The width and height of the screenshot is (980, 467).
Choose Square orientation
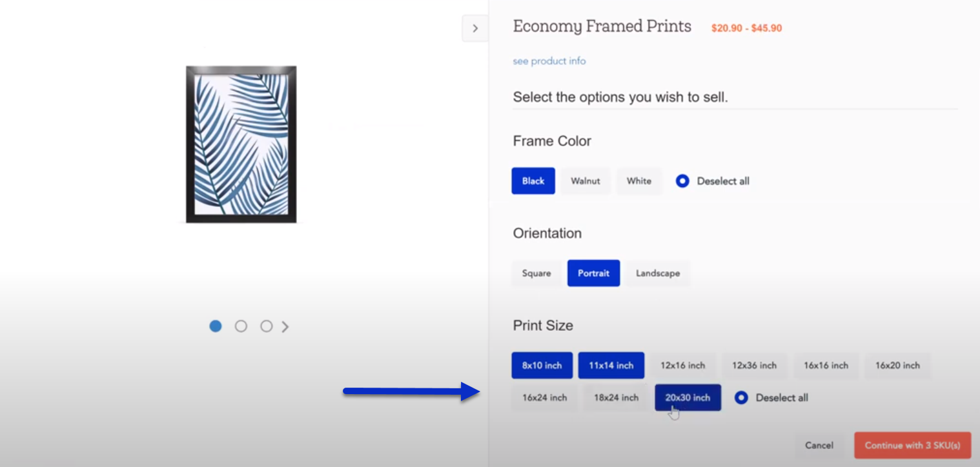click(536, 273)
